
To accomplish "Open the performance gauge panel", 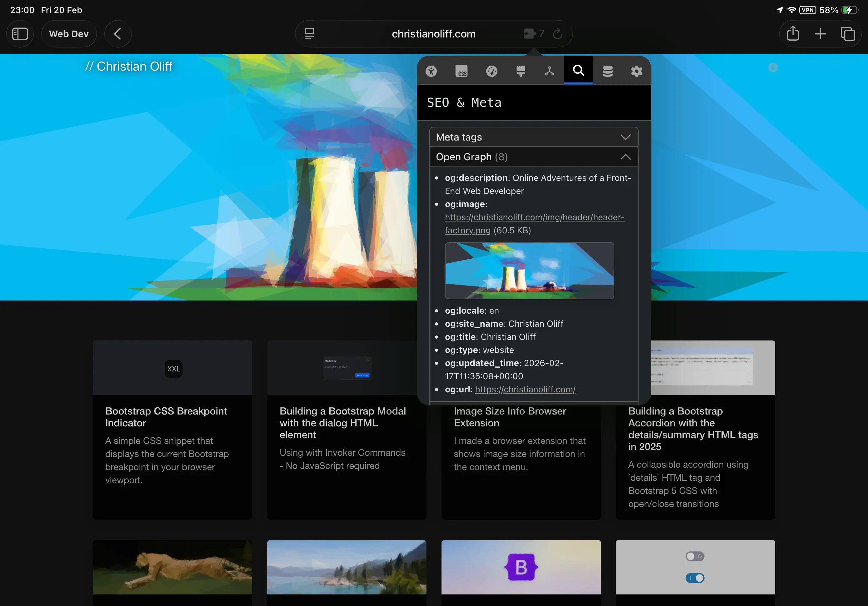I will pos(492,71).
